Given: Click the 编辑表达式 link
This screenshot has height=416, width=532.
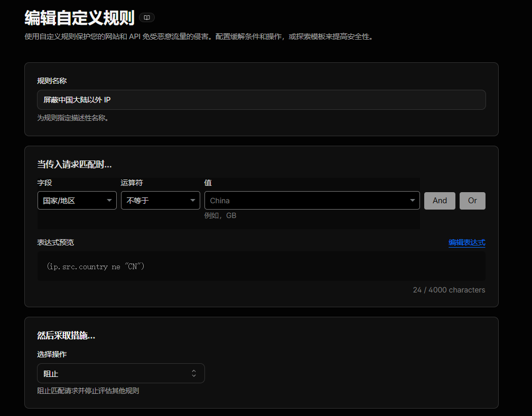Looking at the screenshot, I should pyautogui.click(x=467, y=242).
